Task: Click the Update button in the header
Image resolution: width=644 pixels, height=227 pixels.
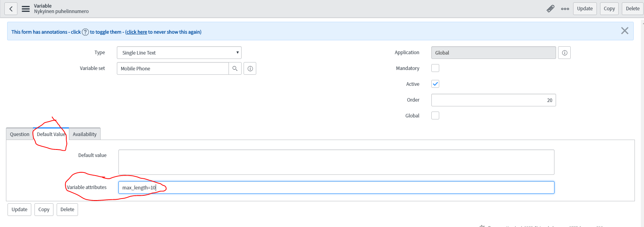Action: (585, 9)
